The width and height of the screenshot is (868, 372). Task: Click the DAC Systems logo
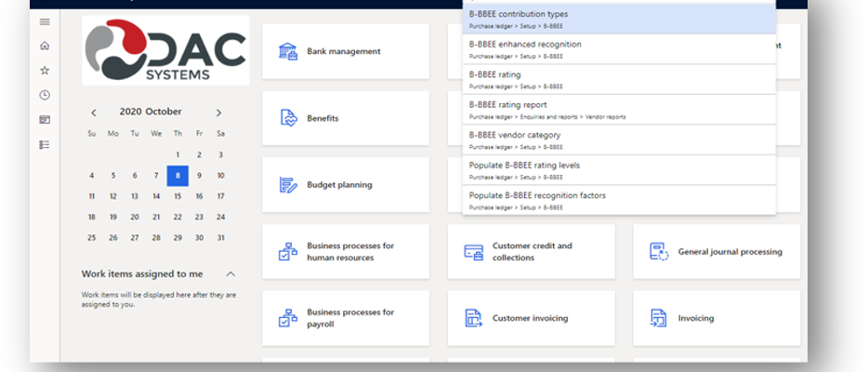point(164,53)
